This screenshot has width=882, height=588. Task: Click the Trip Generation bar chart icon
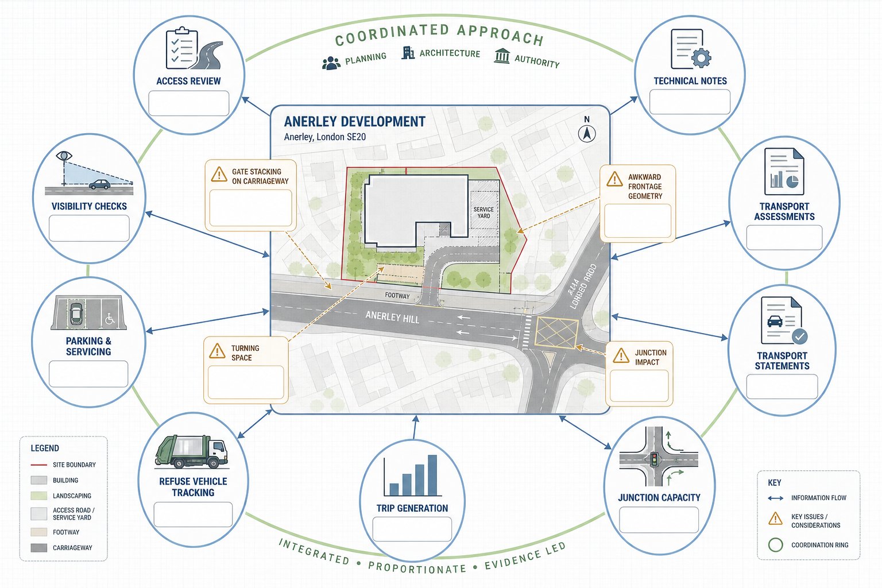(412, 476)
